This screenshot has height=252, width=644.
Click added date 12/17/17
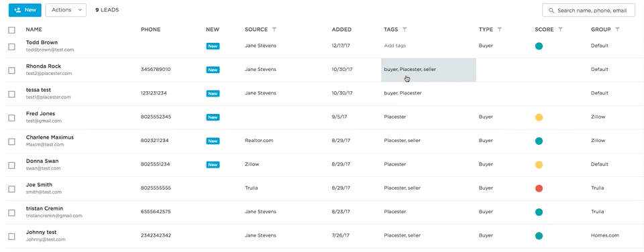click(x=341, y=46)
